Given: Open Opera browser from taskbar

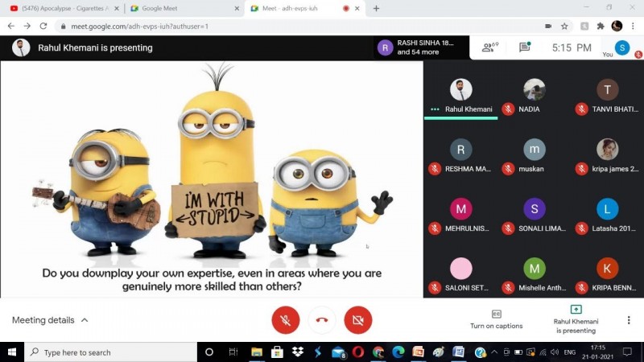Looking at the screenshot, I should pyautogui.click(x=358, y=352).
